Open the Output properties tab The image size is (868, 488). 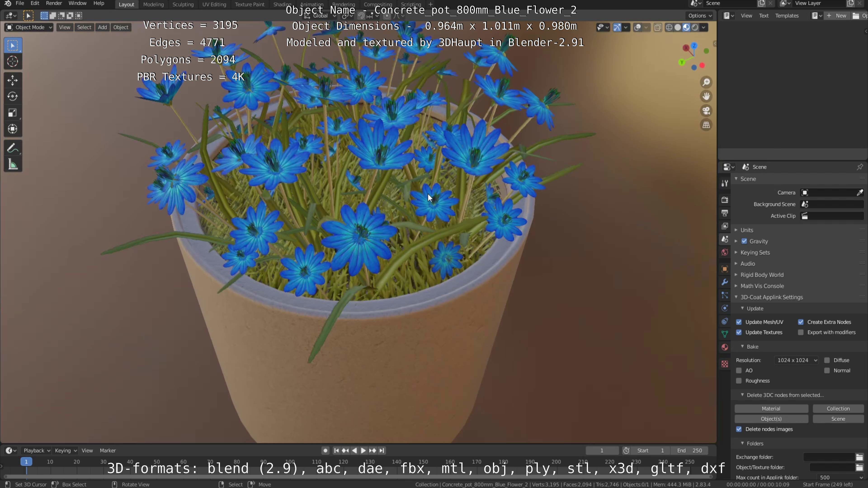point(725,213)
